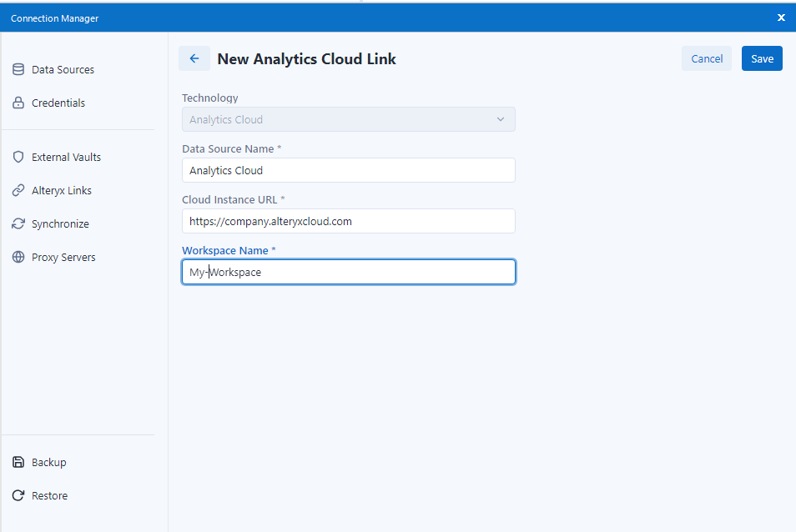
Task: Select the Data Sources icon in sidebar
Action: [x=18, y=69]
